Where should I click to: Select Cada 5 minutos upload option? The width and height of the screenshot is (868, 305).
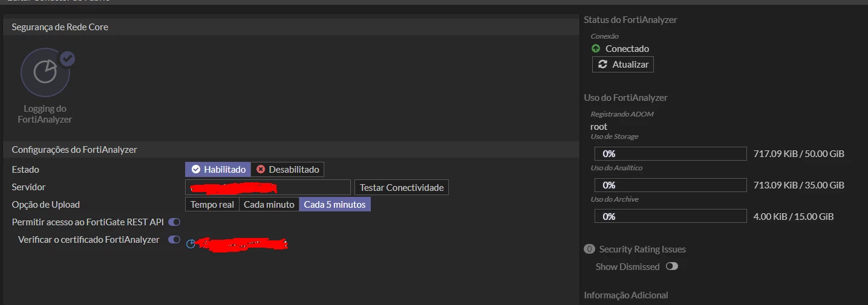point(334,205)
